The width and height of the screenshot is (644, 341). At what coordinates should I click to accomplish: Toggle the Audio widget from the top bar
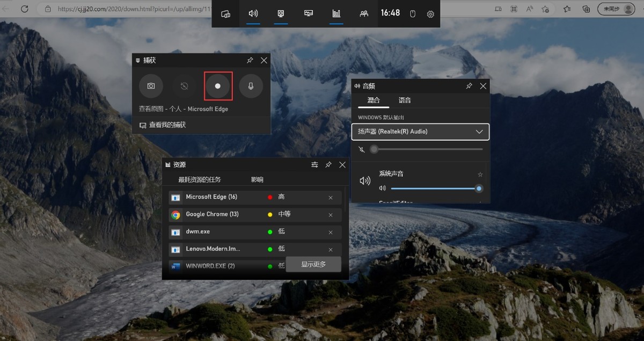pos(253,14)
